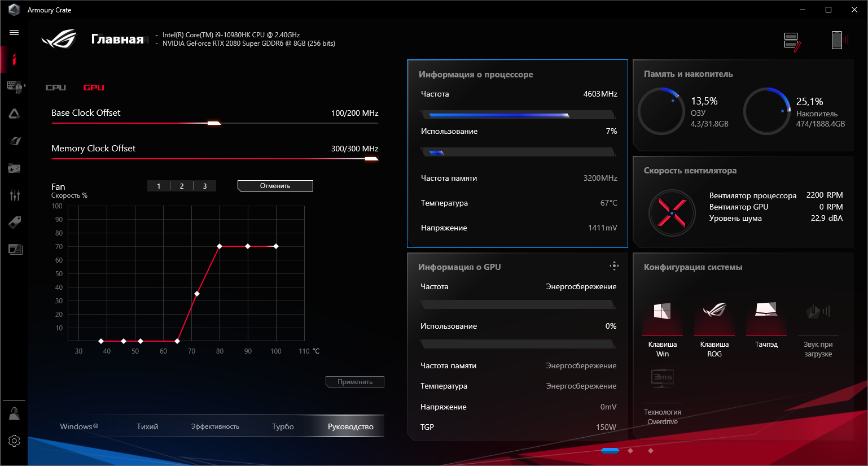This screenshot has width=868, height=466.
Task: Go to the third dashboard page indicator
Action: tap(651, 451)
